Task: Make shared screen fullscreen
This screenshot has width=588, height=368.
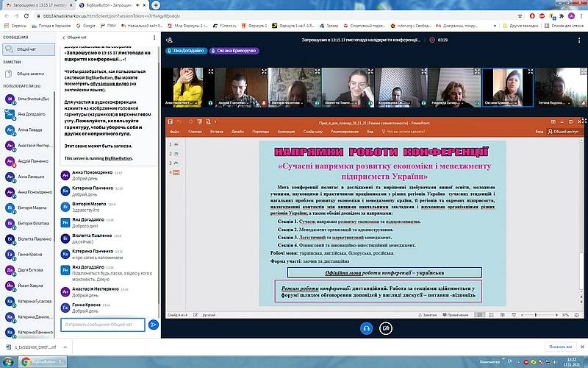Action: click(x=583, y=121)
